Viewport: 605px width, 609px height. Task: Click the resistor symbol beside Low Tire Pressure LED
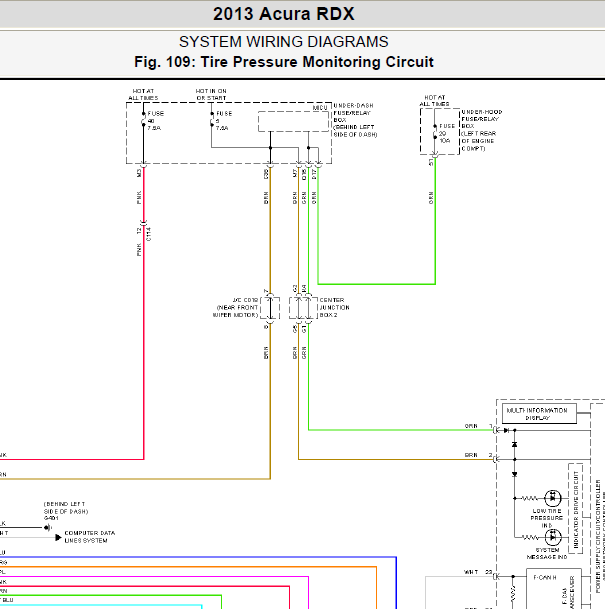point(530,498)
